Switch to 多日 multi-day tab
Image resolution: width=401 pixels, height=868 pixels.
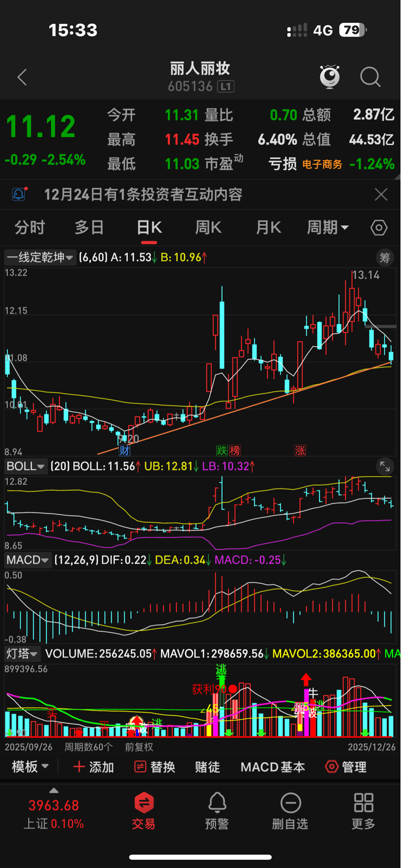pos(89,228)
